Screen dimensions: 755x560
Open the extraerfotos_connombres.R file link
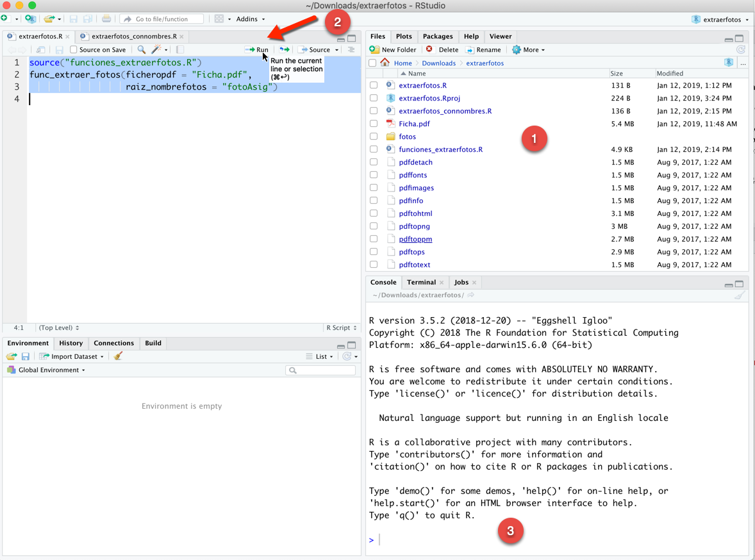(x=445, y=111)
